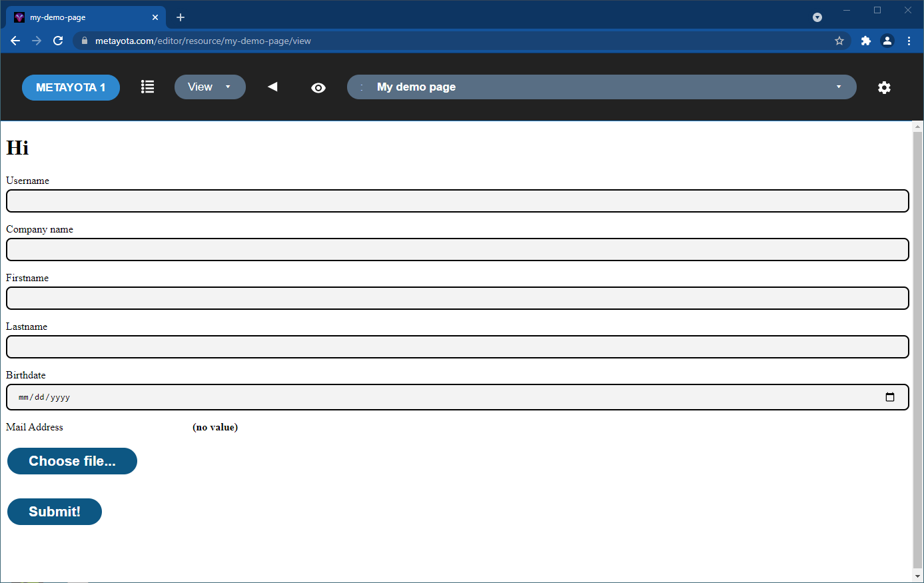
Task: Open the gear settings icon
Action: tap(884, 87)
